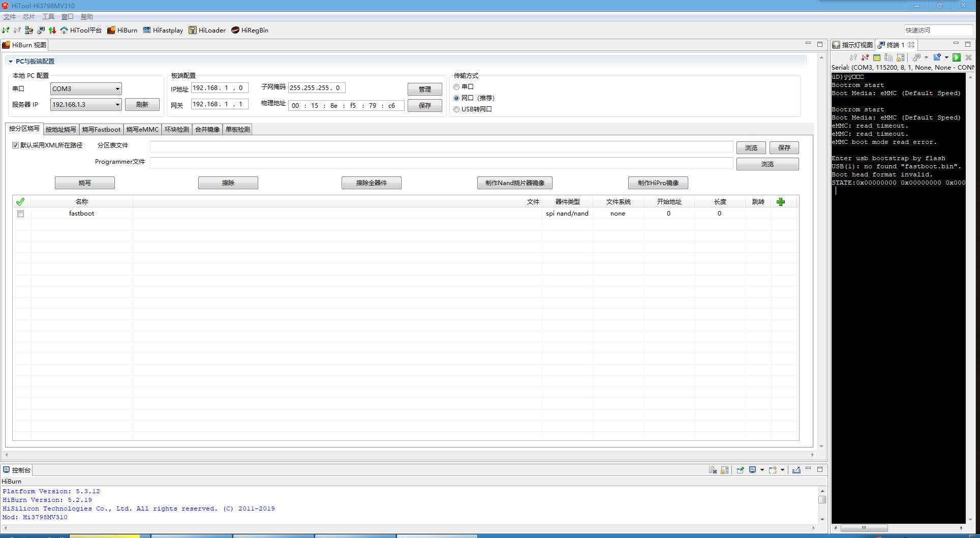
Task: Open the new terminal dropdown arrow
Action: pos(946,57)
